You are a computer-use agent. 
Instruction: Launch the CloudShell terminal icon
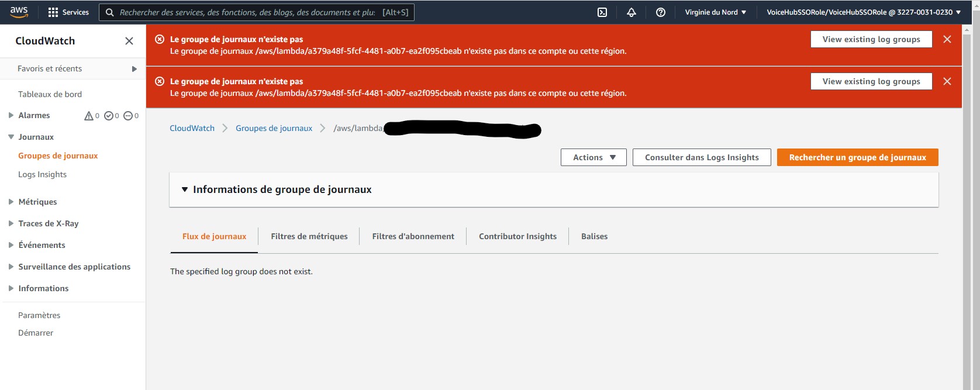pyautogui.click(x=602, y=12)
